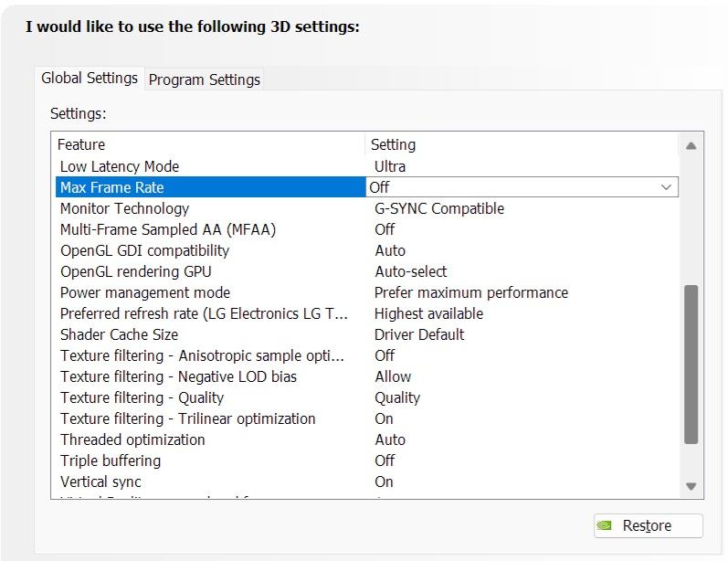Viewport: 728px width, 561px height.
Task: Select the Monitor Technology setting
Action: click(124, 208)
